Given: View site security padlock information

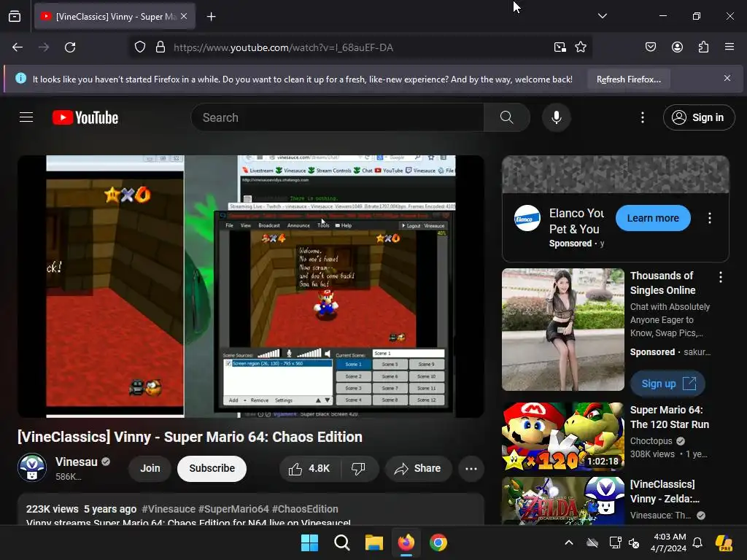Looking at the screenshot, I should [160, 47].
